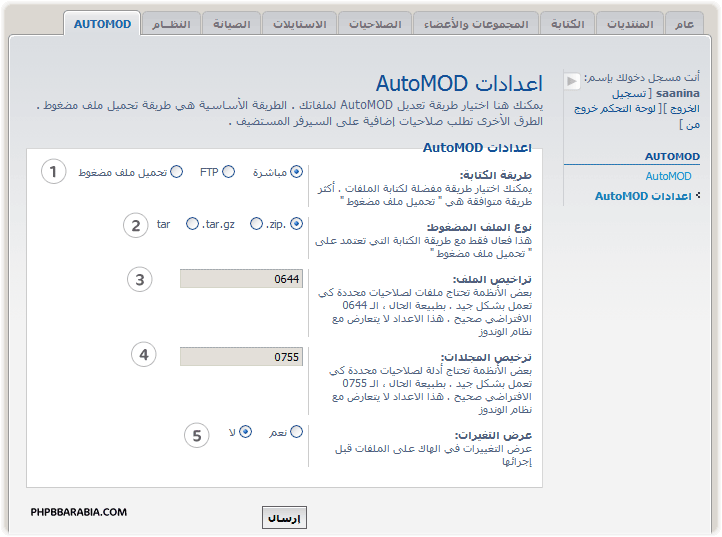The height and width of the screenshot is (537, 722).
Task: Choose the .zip compression radio
Action: pyautogui.click(x=296, y=224)
